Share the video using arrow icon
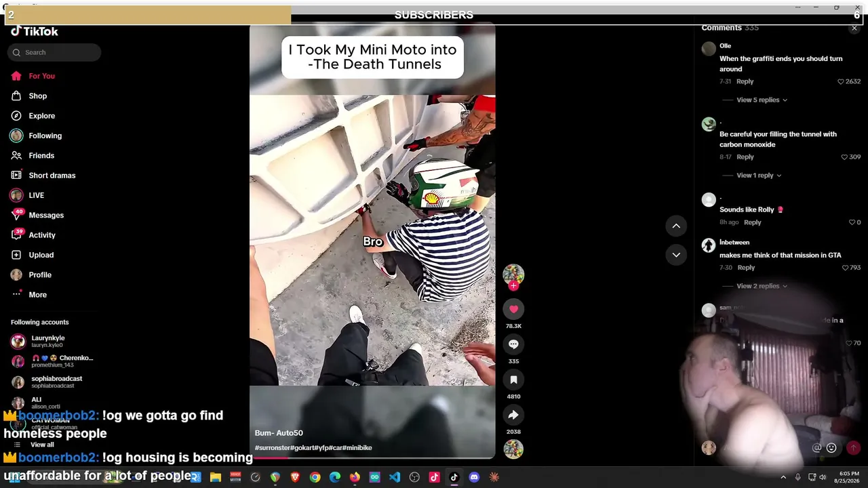Image resolution: width=868 pixels, height=488 pixels. coord(513,415)
